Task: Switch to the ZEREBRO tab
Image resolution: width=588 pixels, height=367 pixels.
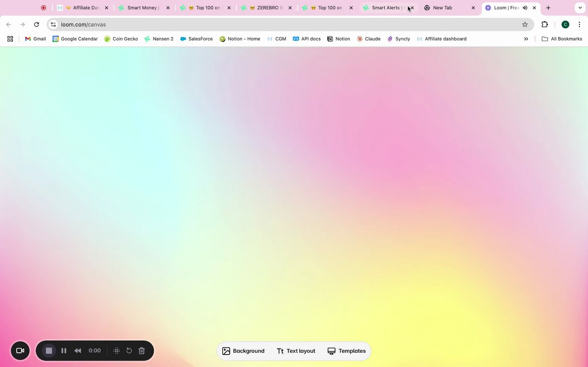Action: [266, 8]
